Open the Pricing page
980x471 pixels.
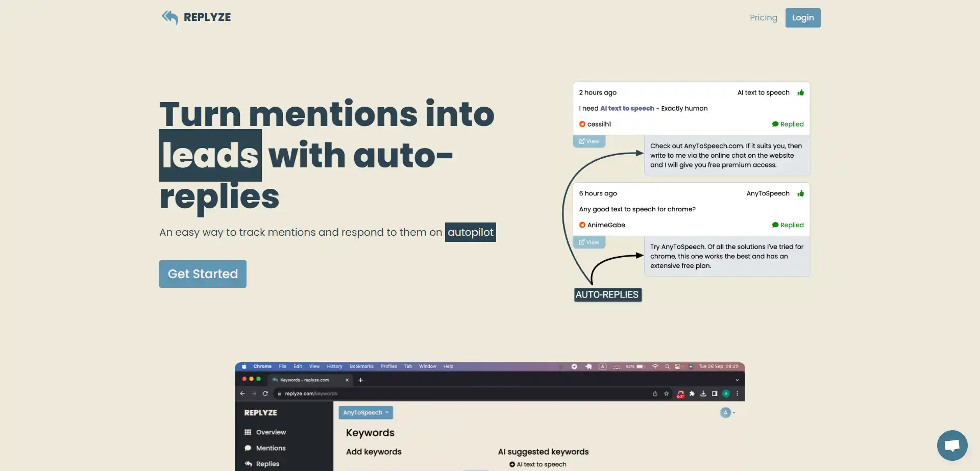coord(763,18)
